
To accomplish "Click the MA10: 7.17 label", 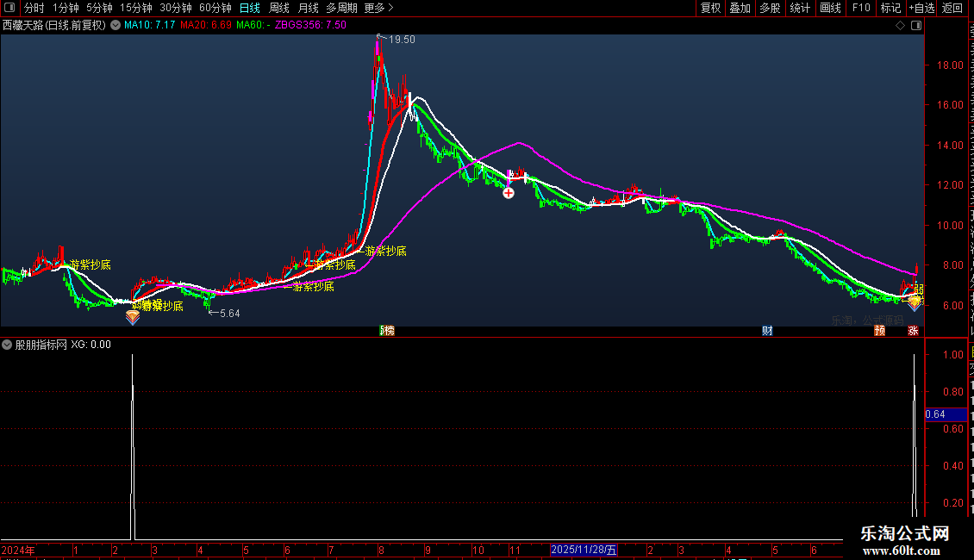I will 149,25.
